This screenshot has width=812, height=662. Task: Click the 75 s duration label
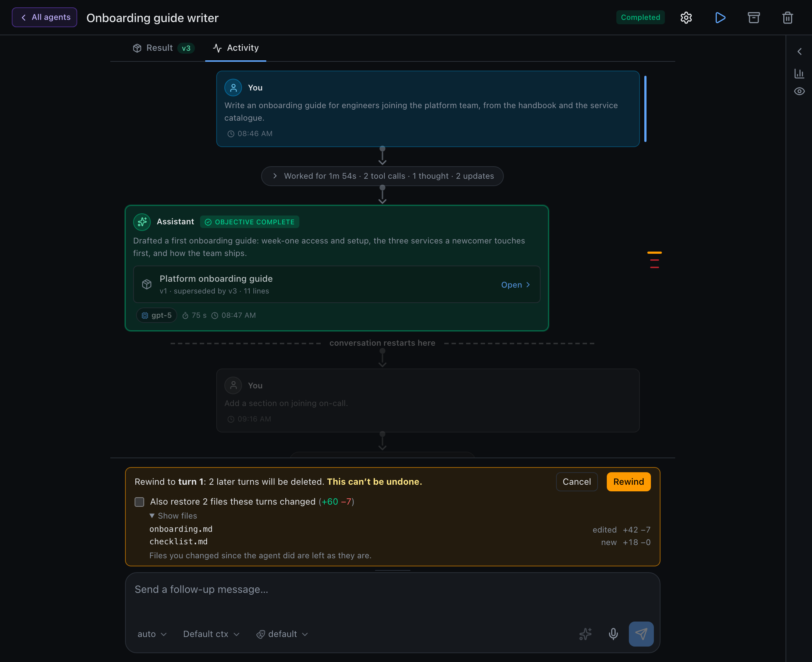[195, 315]
